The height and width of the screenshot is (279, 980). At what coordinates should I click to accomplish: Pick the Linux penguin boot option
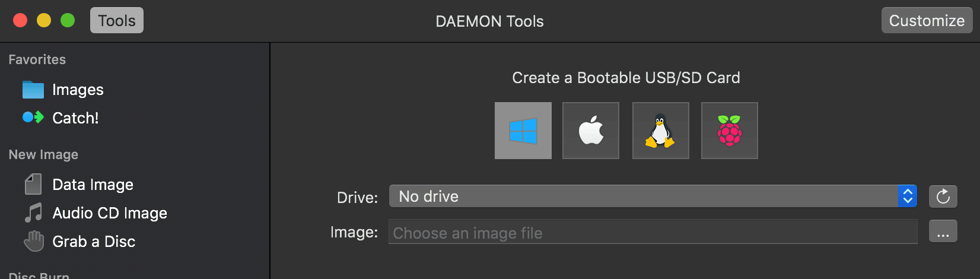point(660,131)
